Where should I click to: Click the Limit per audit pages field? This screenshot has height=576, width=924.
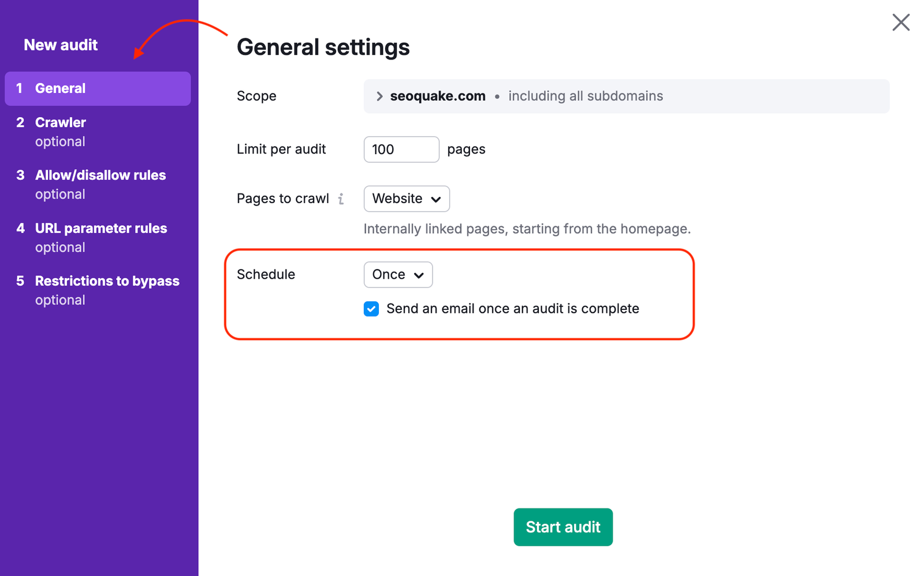(x=401, y=149)
